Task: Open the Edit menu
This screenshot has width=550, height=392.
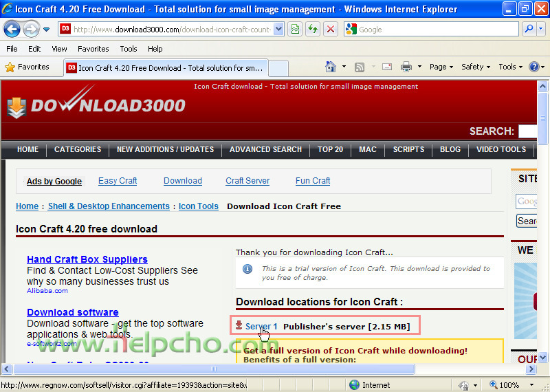Action: 34,49
